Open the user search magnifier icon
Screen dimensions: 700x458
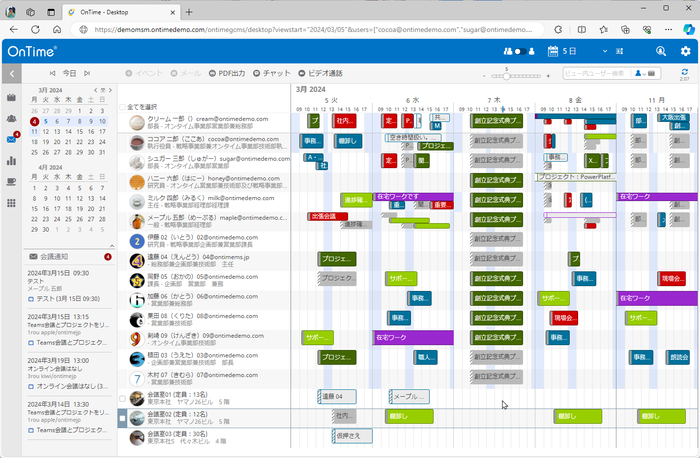pyautogui.click(x=661, y=51)
